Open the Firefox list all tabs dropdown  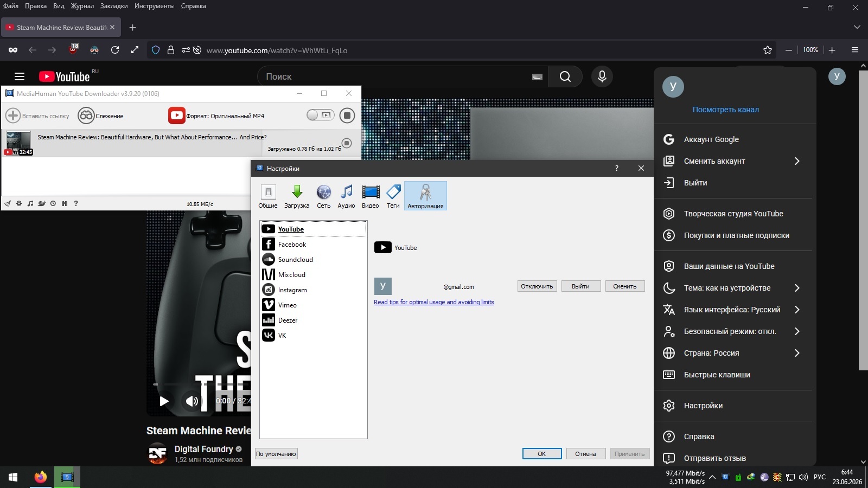pyautogui.click(x=857, y=27)
